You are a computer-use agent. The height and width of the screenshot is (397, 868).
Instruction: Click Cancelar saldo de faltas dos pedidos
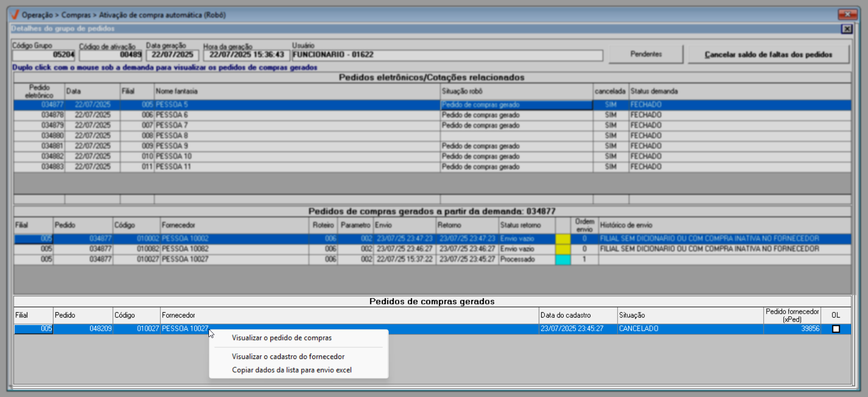pos(768,55)
